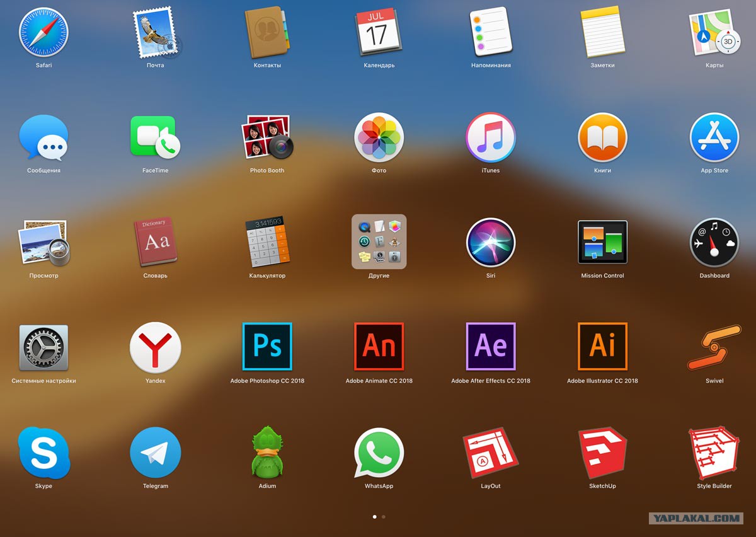Open Adobe After Effects CC 2018

click(491, 347)
